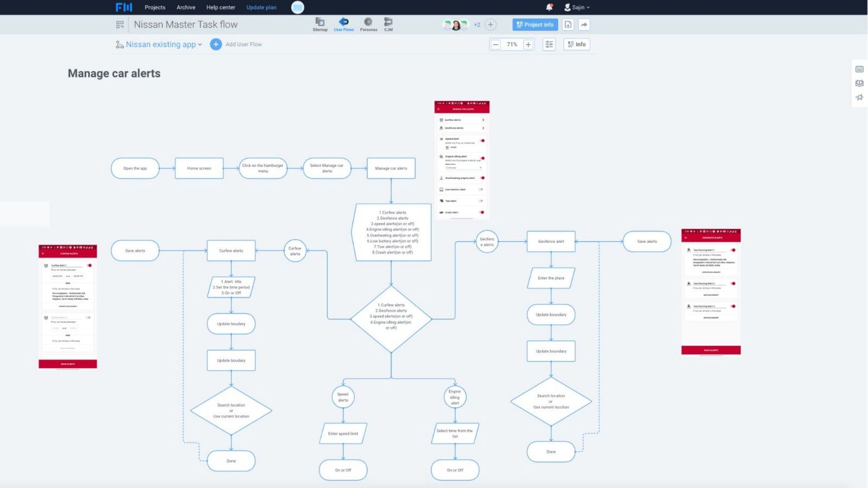Screen dimensions: 868x488
Task: Switch to the Sitemap view
Action: point(320,24)
